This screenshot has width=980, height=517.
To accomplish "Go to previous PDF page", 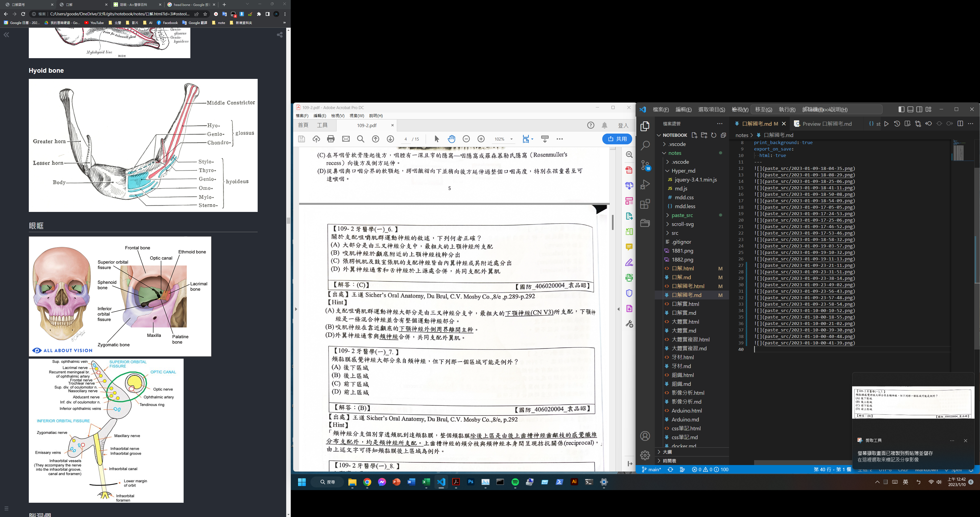I will pos(376,139).
